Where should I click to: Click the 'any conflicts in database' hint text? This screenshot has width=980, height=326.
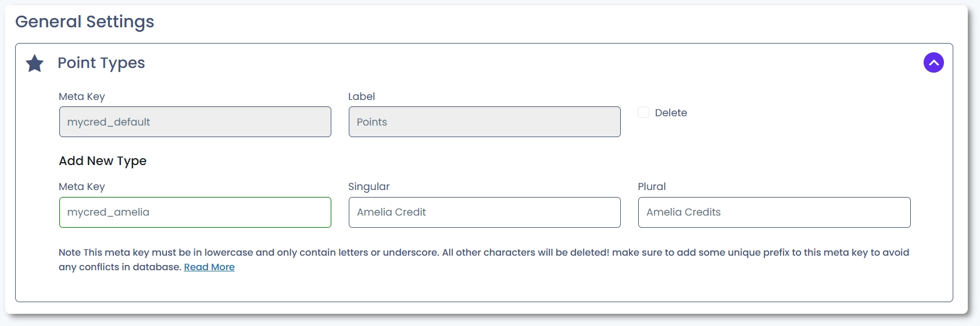(120, 267)
